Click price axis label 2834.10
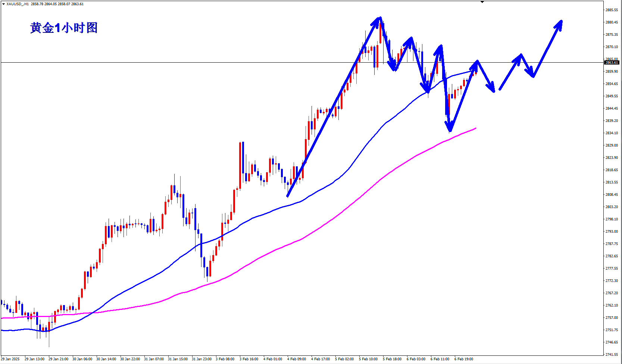The width and height of the screenshot is (622, 364). coord(612,133)
